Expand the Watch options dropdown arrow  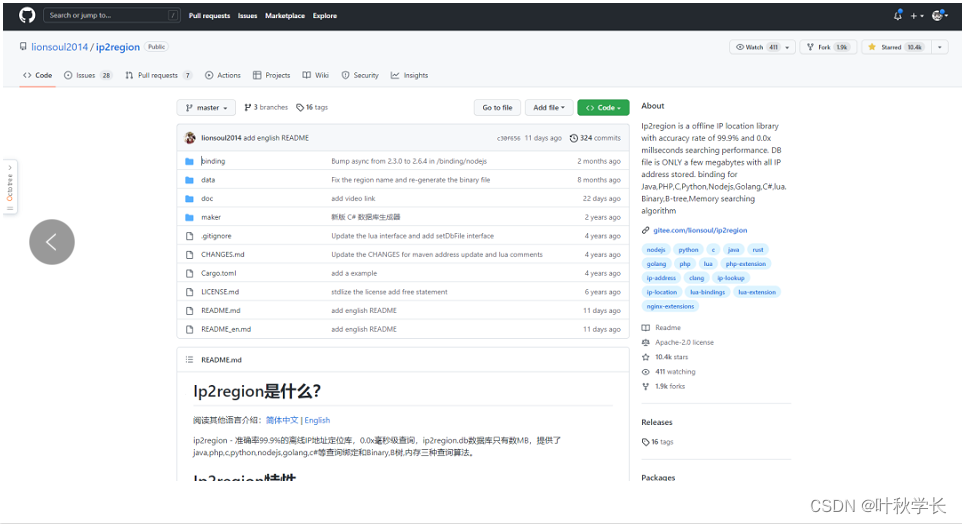788,47
